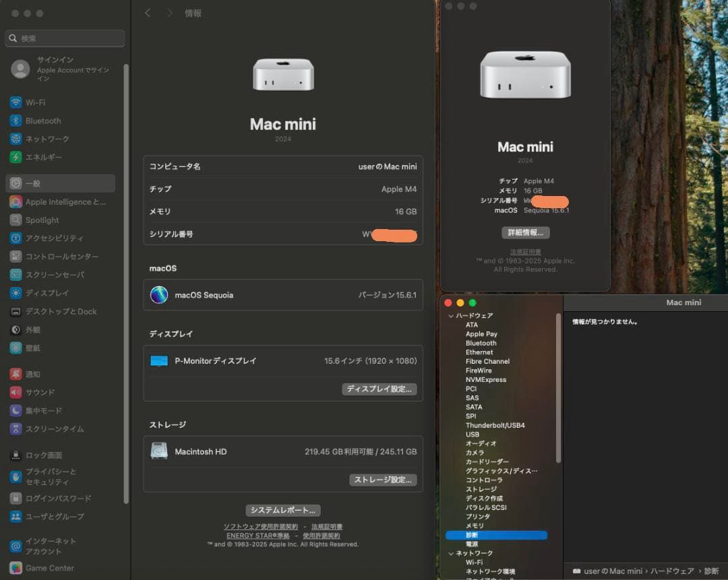Screen dimensions: 728x580
Task: Select Thunderbolt/USB4 in System Report
Action: click(x=495, y=425)
